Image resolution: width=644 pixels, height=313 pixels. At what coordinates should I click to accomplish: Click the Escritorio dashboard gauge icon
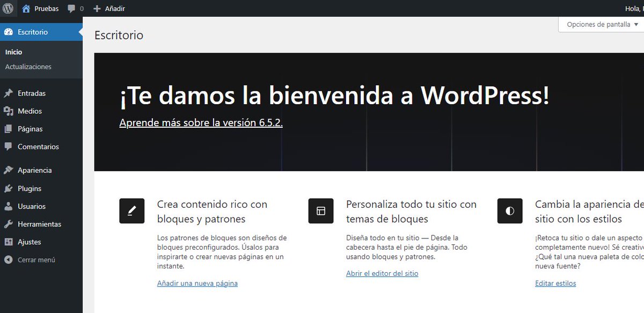tap(8, 32)
